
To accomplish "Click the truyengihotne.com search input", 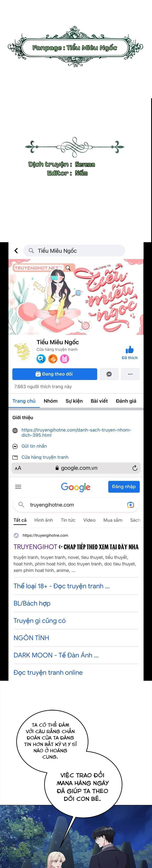I will (76, 505).
